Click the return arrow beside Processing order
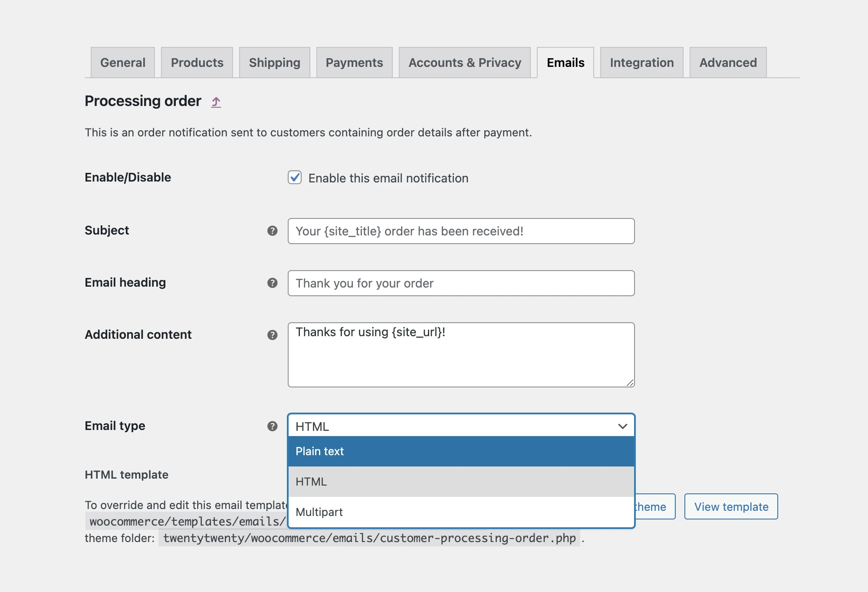This screenshot has width=868, height=592. (x=216, y=102)
